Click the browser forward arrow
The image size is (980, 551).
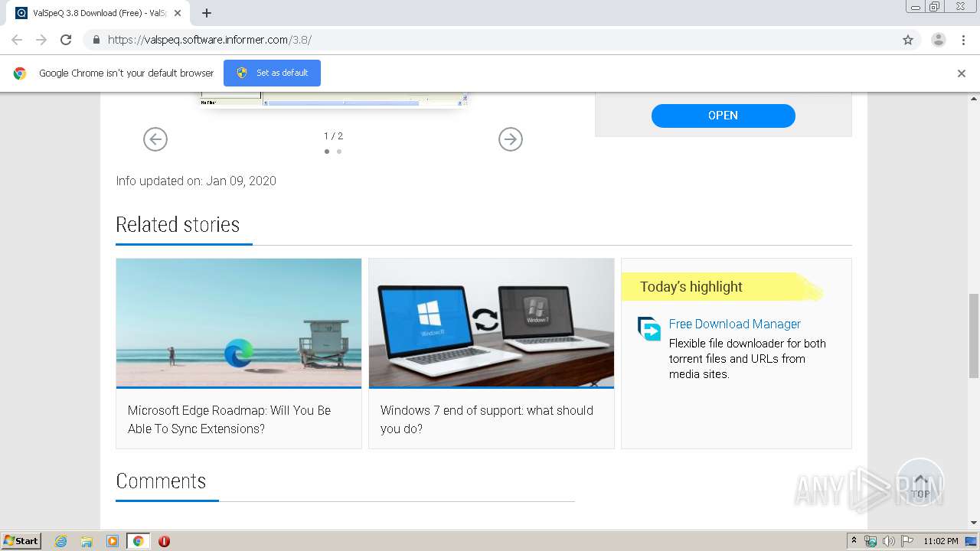click(x=41, y=40)
